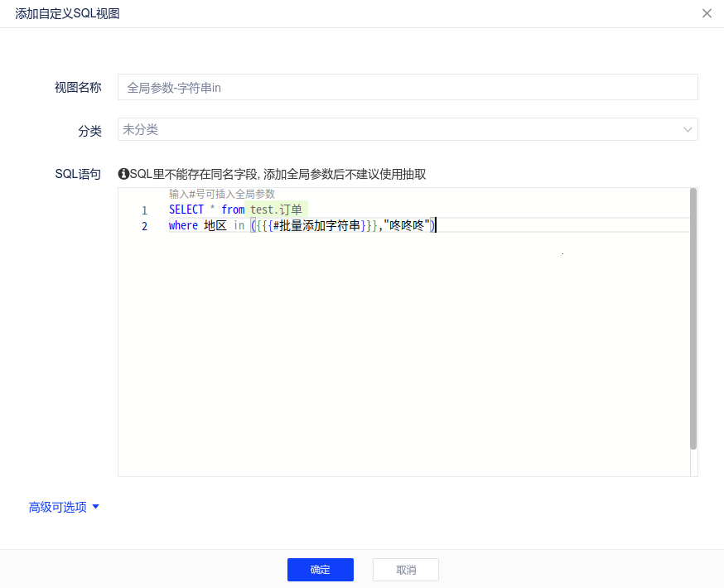
Task: Click the #批量添加字符串 parameter token
Action: tap(316, 225)
